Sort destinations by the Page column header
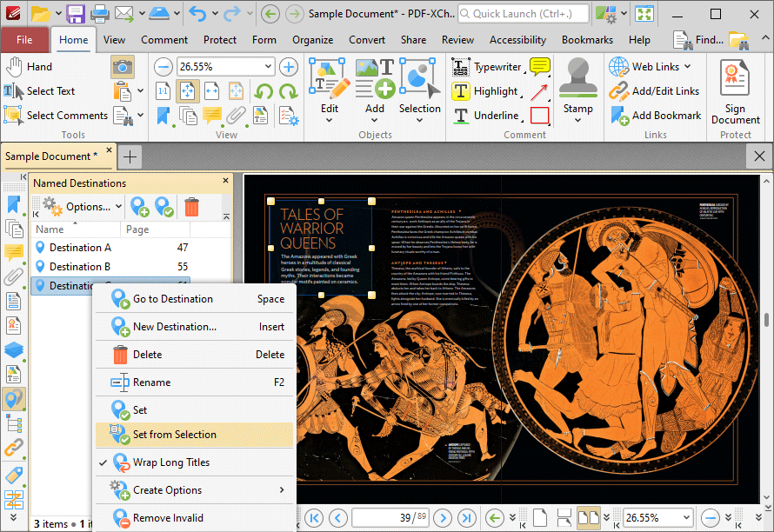Viewport: 774px width, 532px height. point(155,229)
